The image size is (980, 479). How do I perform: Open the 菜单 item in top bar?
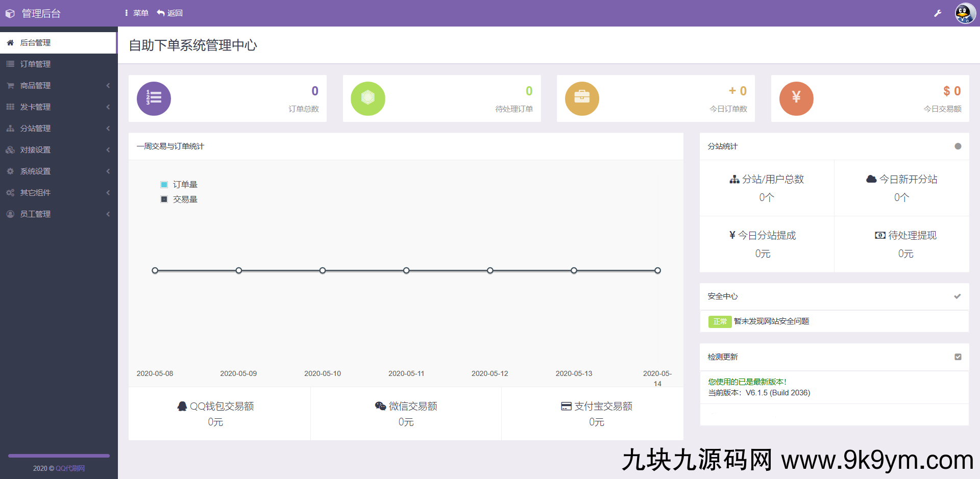point(136,13)
